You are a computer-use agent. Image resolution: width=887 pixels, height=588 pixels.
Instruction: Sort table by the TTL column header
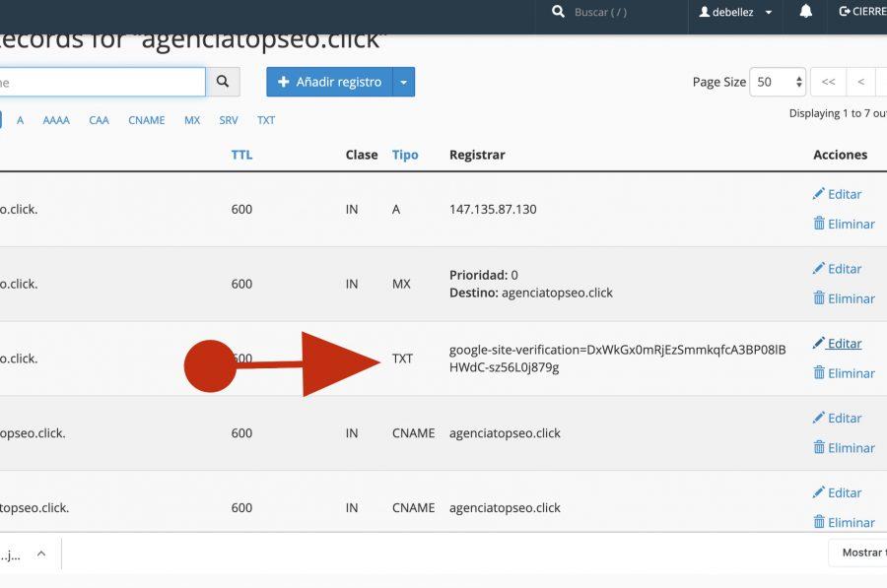(241, 155)
